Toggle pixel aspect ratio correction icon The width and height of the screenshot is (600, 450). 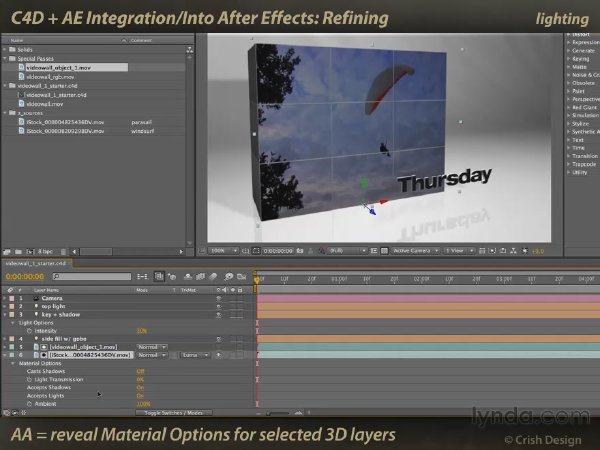(x=482, y=251)
